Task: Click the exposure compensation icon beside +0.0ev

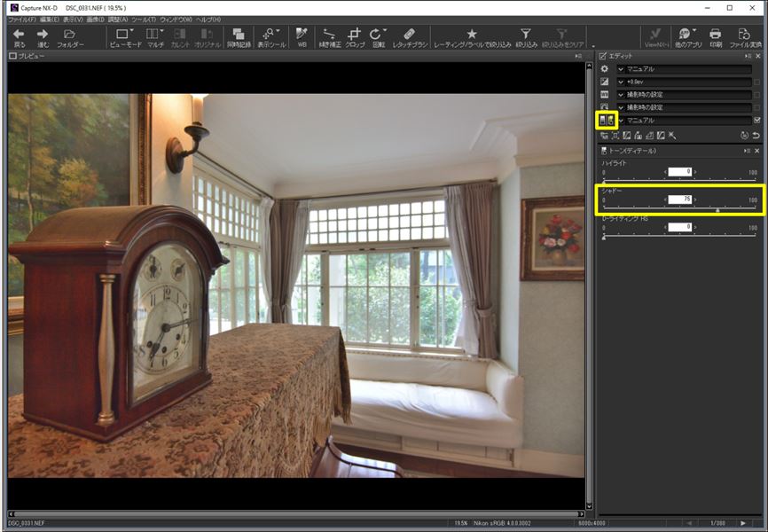Action: pyautogui.click(x=605, y=82)
